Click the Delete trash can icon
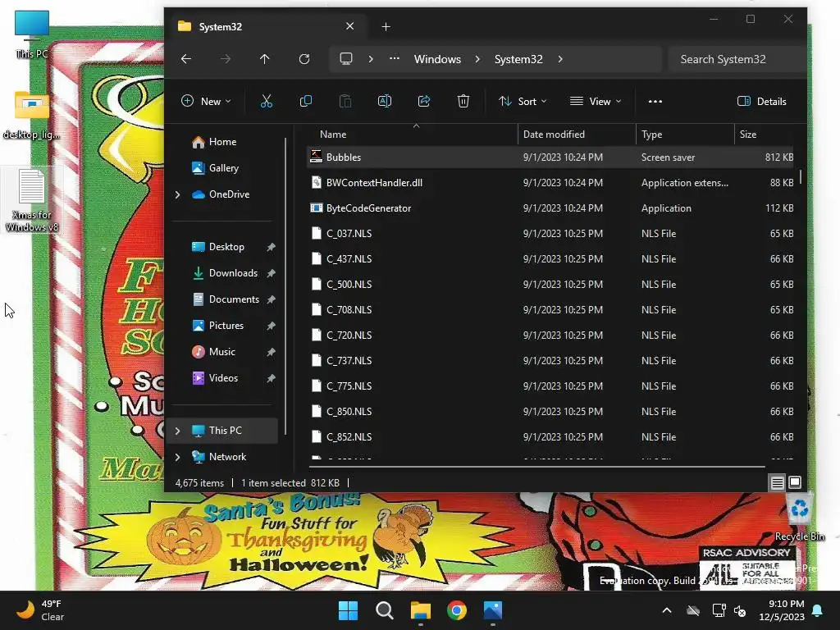This screenshot has width=840, height=630. [x=463, y=101]
